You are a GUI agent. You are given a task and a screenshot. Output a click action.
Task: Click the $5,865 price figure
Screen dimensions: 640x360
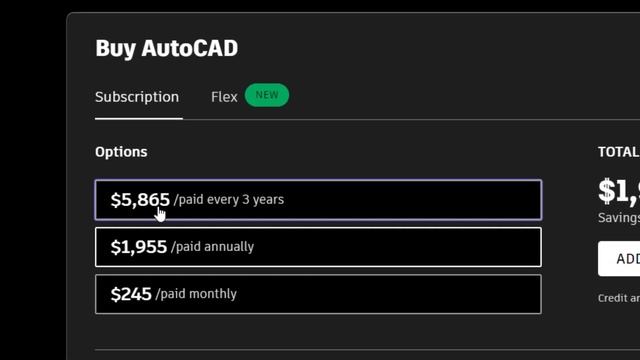140,200
